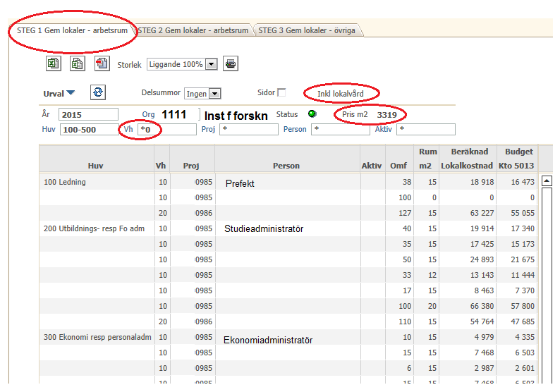Click the Beräknad Lokalkostnad value 8 463
560x392 pixels.
pos(484,290)
